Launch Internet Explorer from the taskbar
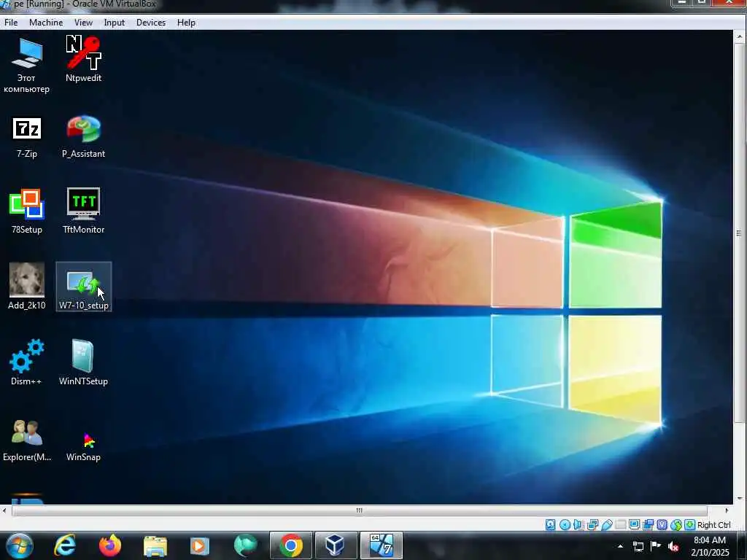 tap(65, 545)
